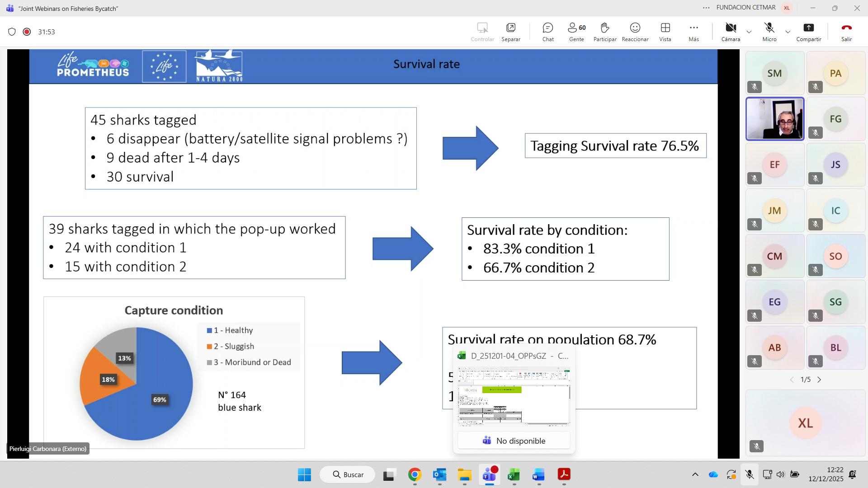The height and width of the screenshot is (488, 868).
Task: Expand the camera options arrow
Action: click(x=749, y=32)
